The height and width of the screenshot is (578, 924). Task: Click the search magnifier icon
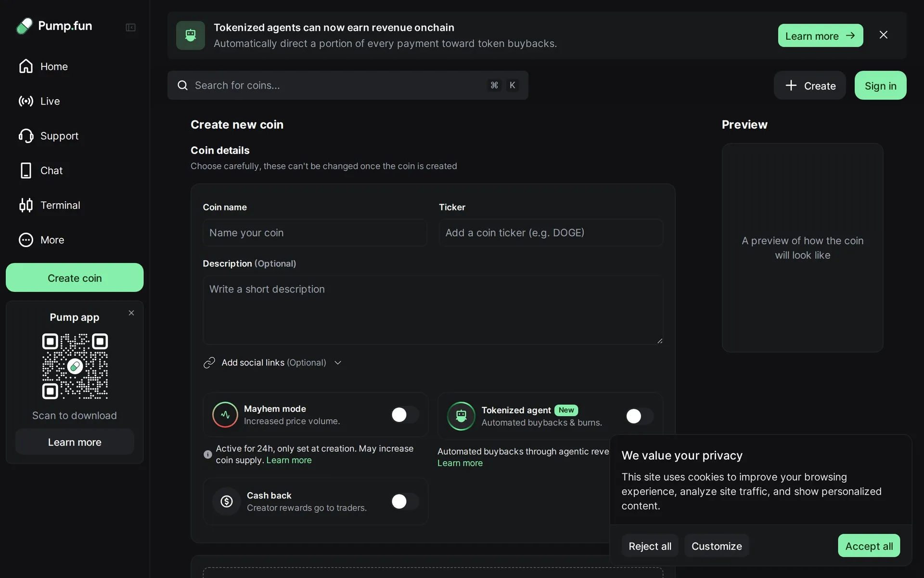(182, 86)
